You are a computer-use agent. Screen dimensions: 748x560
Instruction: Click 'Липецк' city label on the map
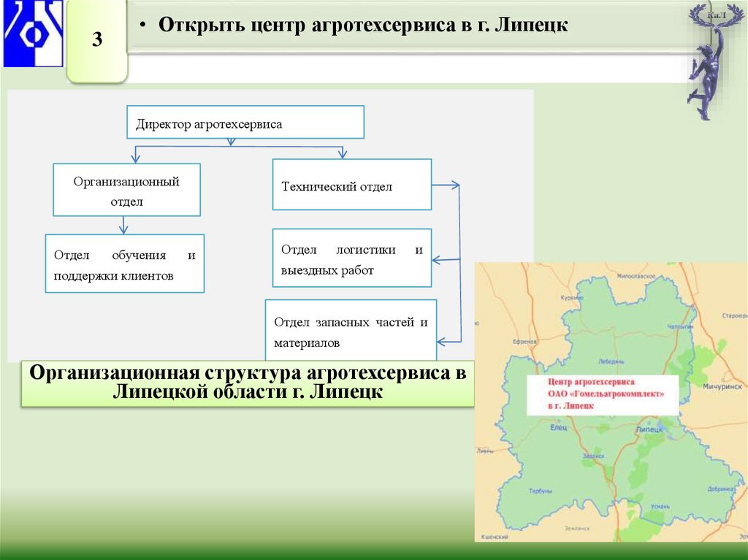pyautogui.click(x=649, y=429)
